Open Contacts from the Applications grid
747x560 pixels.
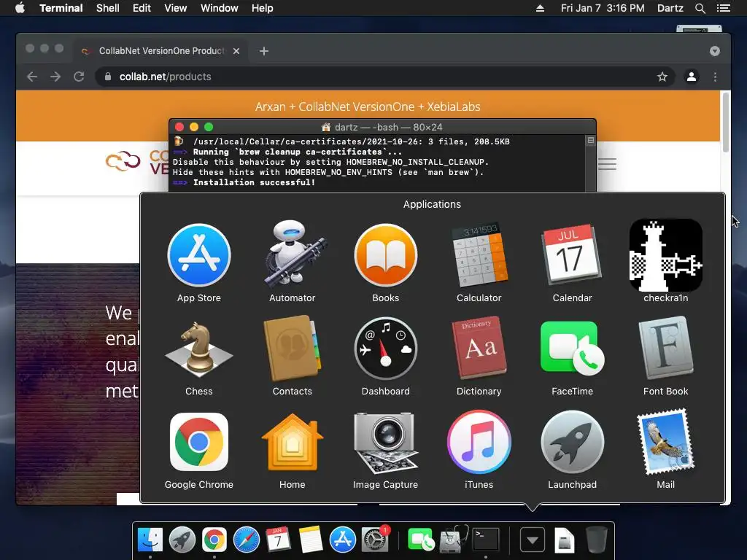(292, 349)
